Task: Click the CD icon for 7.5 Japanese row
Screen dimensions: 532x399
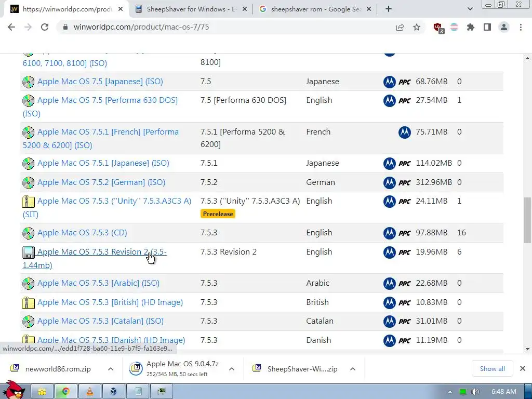Action: tap(29, 82)
